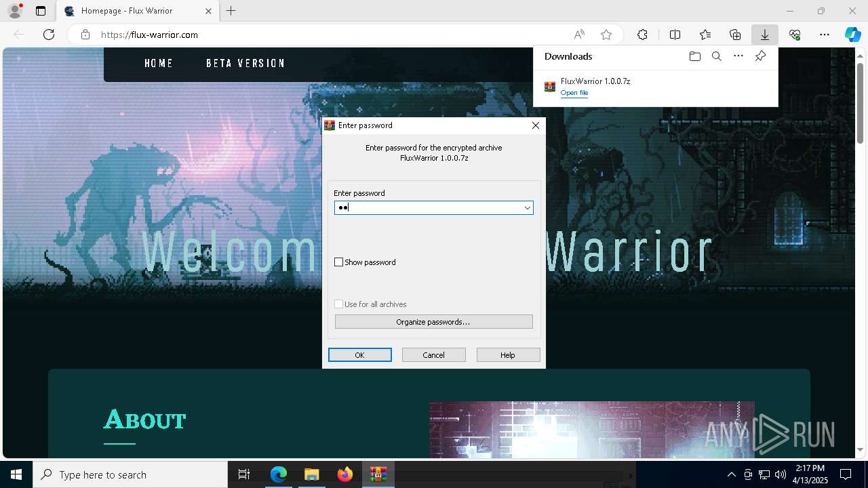This screenshot has width=868, height=488.
Task: Open the Windows Start menu
Action: click(16, 474)
